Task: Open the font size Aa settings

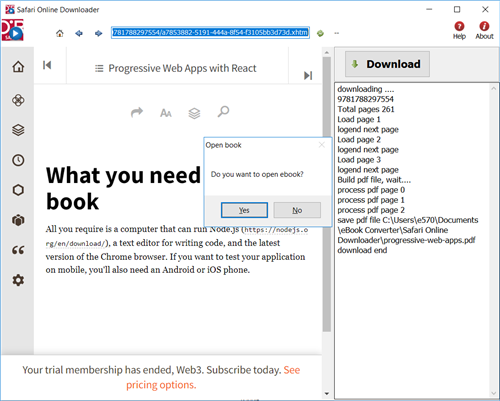Action: point(166,113)
